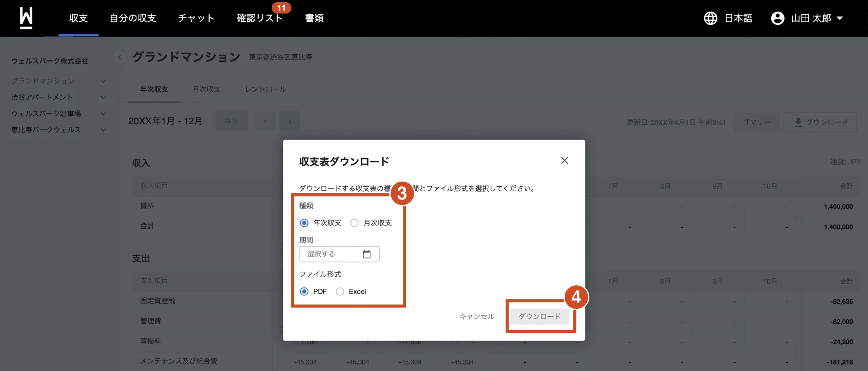Click the 管理費 expense row
The height and width of the screenshot is (371, 868).
[151, 321]
